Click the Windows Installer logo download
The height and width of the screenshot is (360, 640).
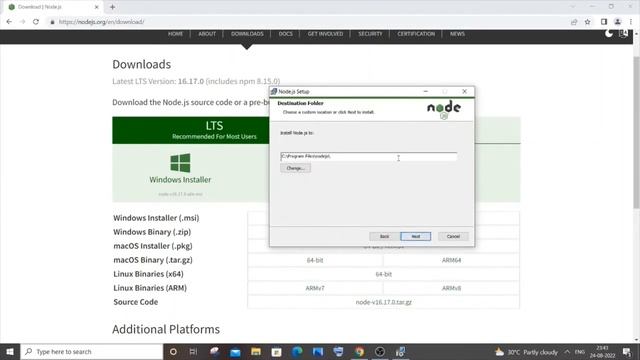coord(180,163)
